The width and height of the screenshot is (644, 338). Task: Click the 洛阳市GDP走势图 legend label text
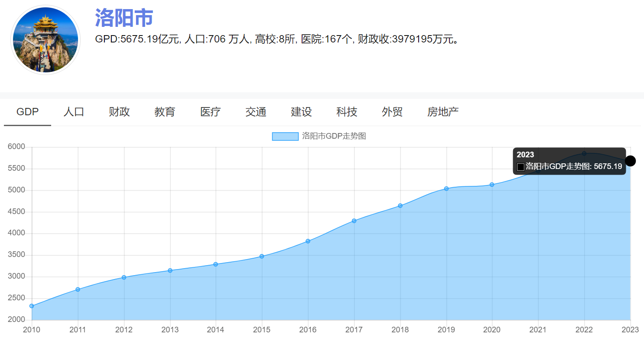click(334, 136)
